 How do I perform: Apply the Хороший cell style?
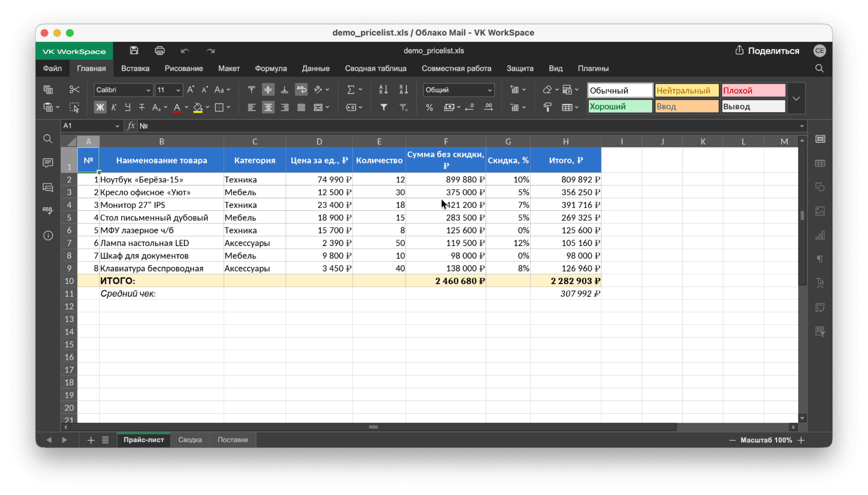point(620,106)
